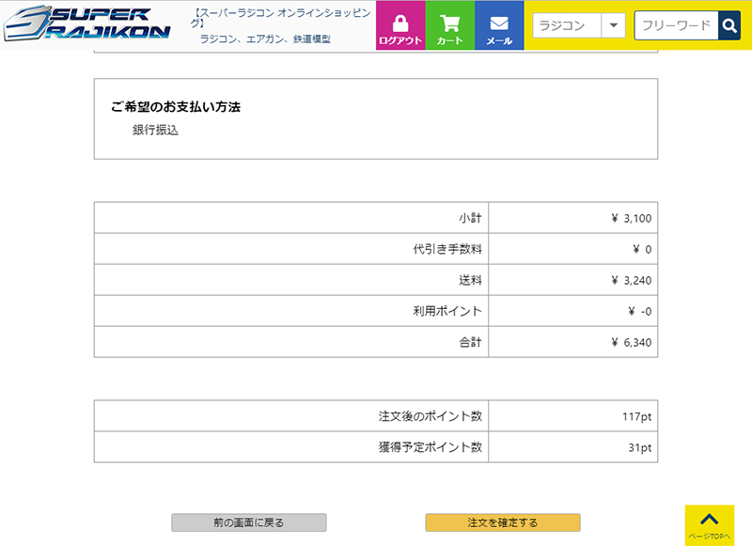Click the 小計 row label
The height and width of the screenshot is (560, 752).
469,218
